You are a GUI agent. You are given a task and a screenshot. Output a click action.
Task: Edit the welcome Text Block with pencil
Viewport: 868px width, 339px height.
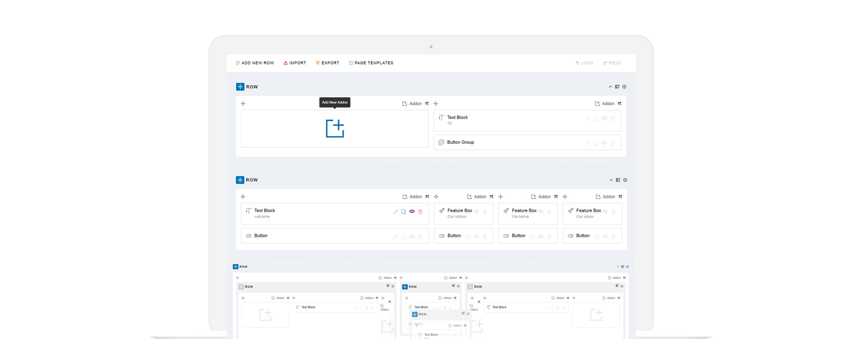coord(395,212)
